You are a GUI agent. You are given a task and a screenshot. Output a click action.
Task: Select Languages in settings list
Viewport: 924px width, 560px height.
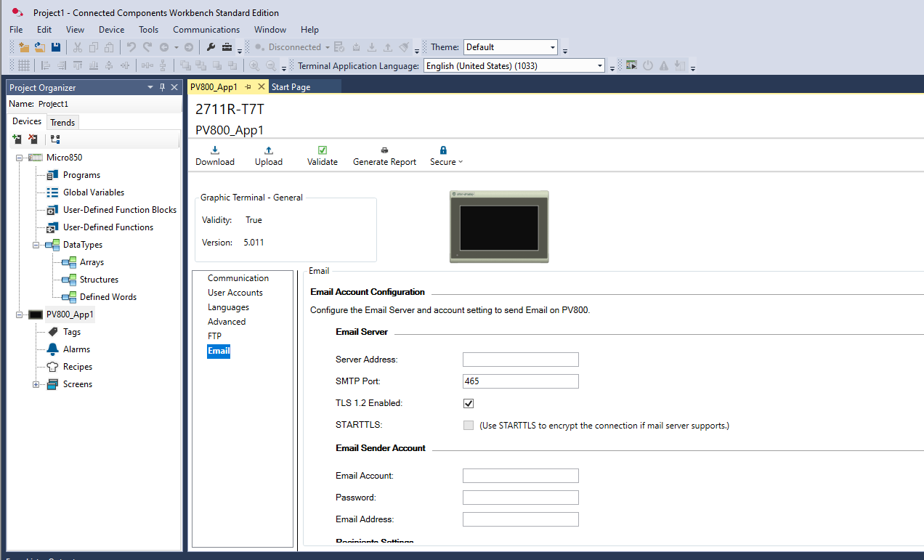click(x=228, y=307)
